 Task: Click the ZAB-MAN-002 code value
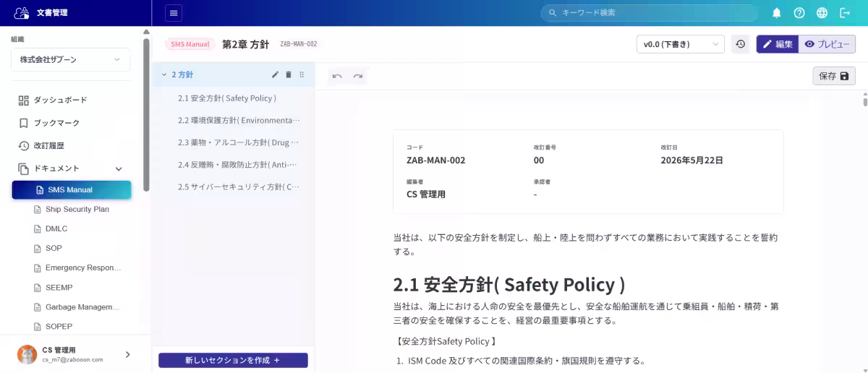(436, 160)
